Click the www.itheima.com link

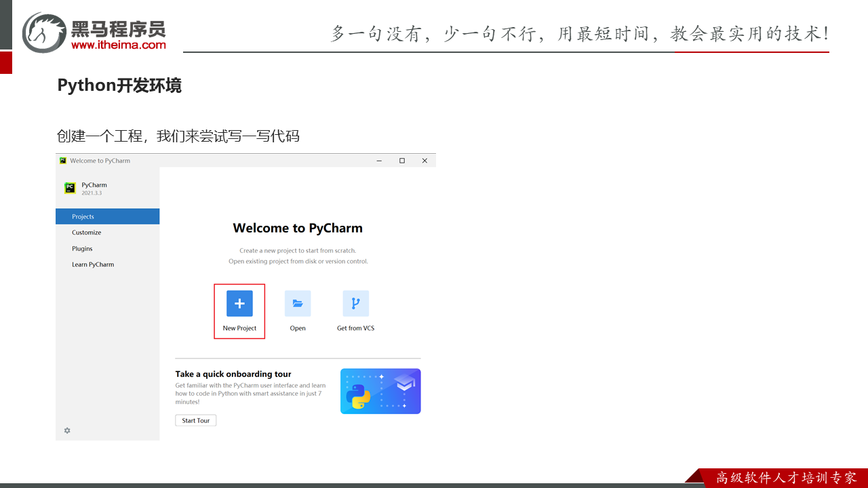118,45
